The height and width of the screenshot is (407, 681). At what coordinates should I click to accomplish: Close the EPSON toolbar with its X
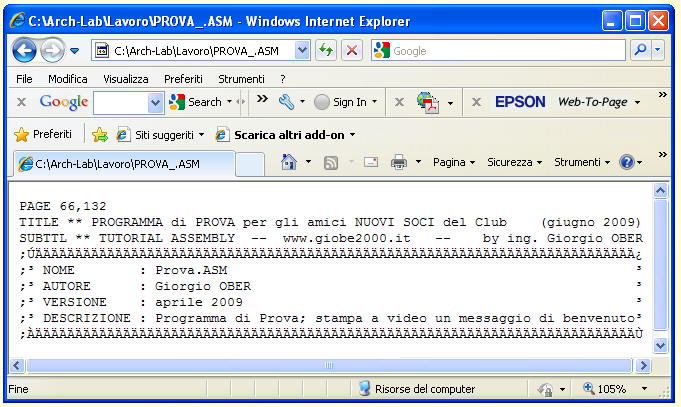[x=476, y=102]
